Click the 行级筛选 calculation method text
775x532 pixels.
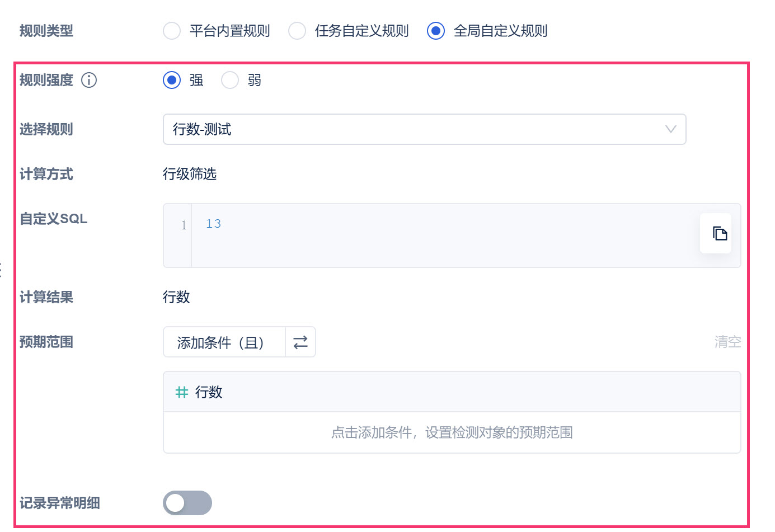point(190,174)
